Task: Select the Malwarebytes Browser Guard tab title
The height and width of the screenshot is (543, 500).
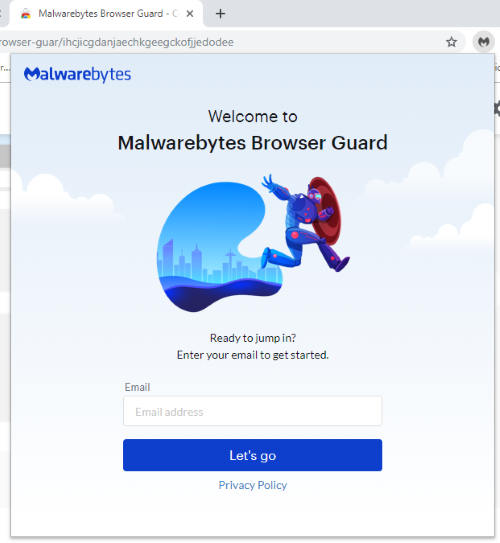Action: click(108, 14)
